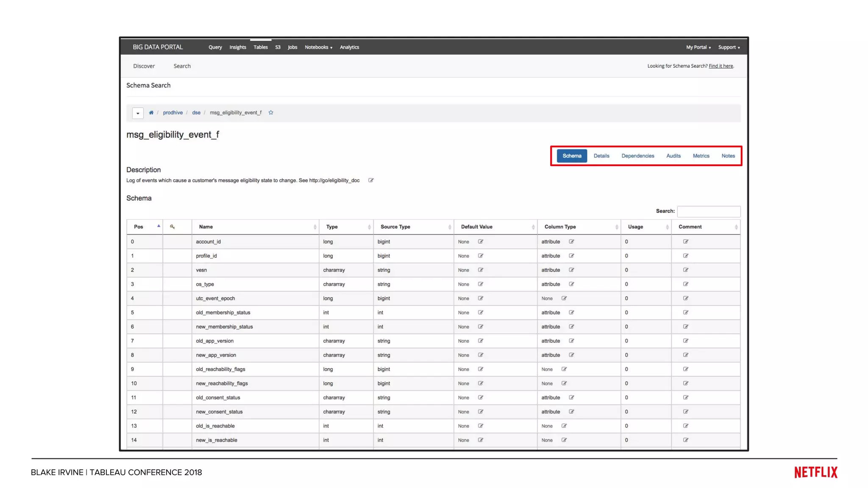Click the Find it here link
868x488 pixels.
(721, 66)
